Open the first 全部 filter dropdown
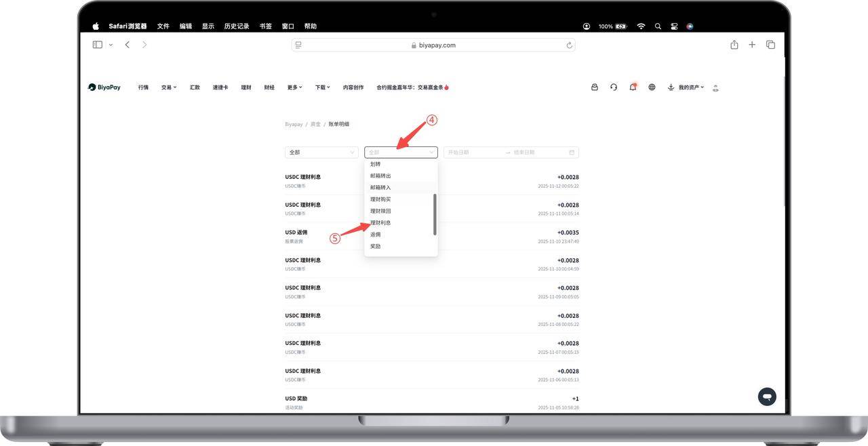This screenshot has width=868, height=446. click(321, 153)
